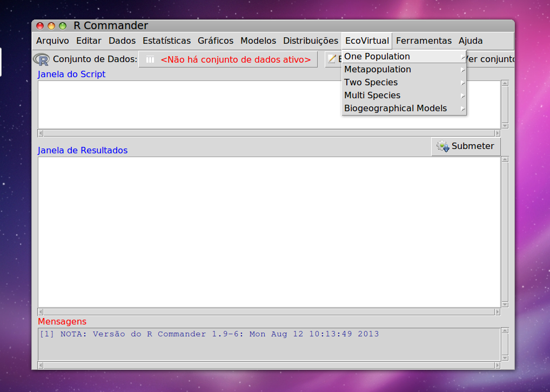Click the gear icon on Submeter button
The image size is (550, 392).
(x=443, y=146)
